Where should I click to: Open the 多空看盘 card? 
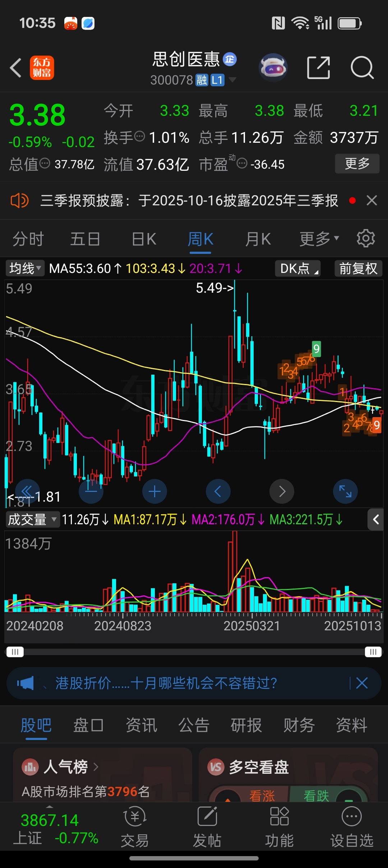coord(288,775)
